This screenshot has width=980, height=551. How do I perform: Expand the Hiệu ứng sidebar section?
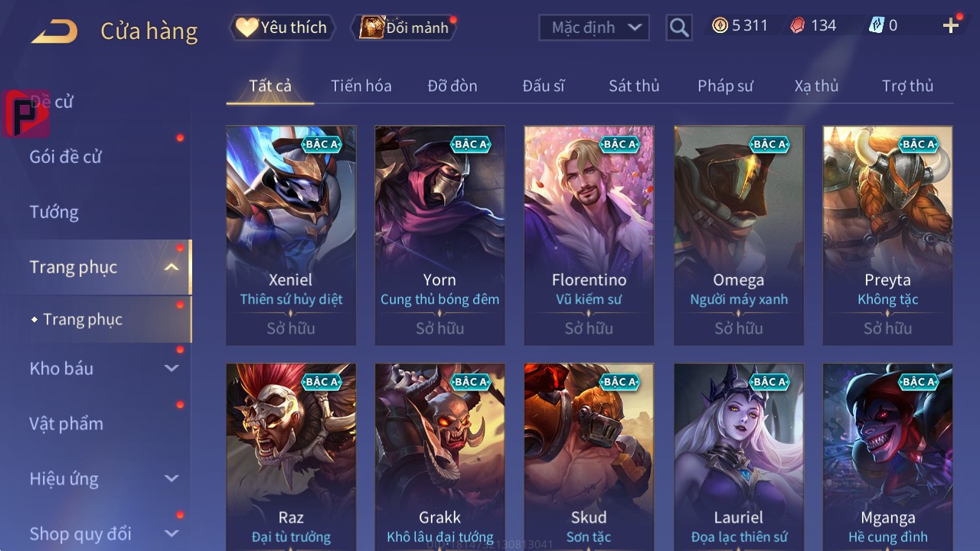pyautogui.click(x=171, y=478)
